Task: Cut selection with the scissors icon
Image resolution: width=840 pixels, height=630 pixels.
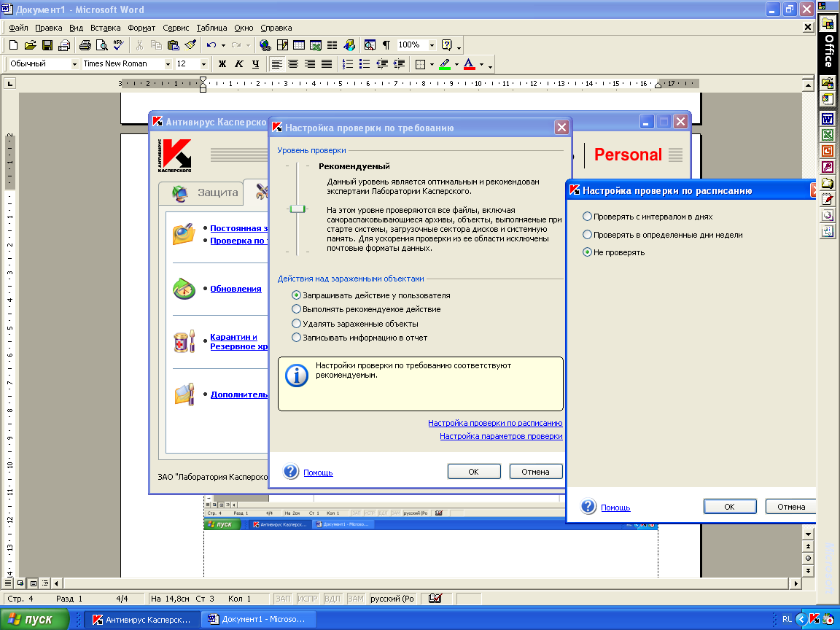Action: (x=139, y=45)
